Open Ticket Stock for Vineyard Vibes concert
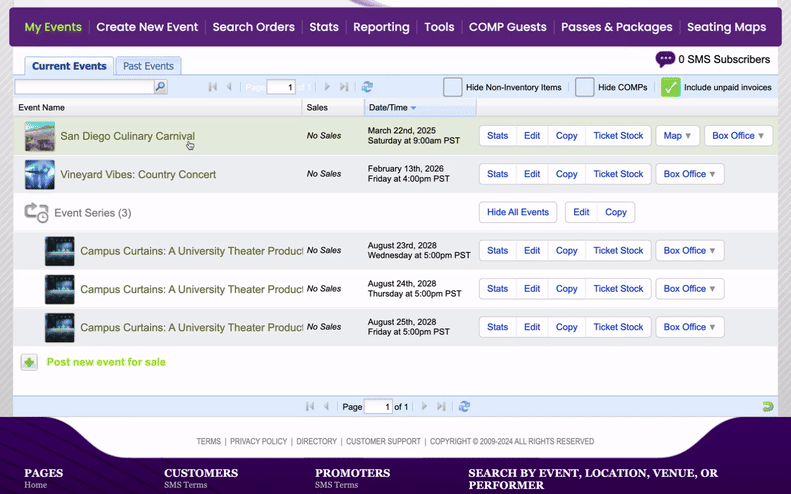Viewport: 791px width, 494px height. [x=618, y=174]
